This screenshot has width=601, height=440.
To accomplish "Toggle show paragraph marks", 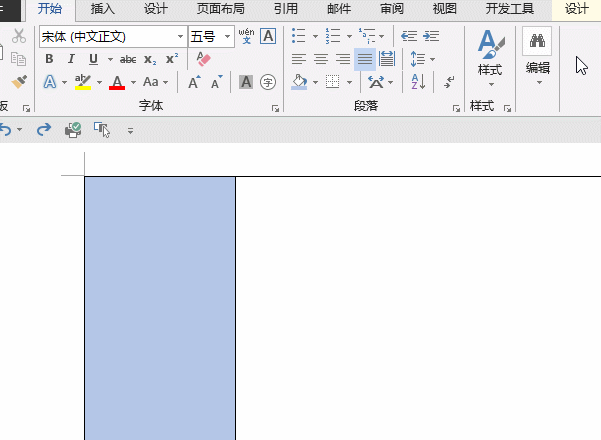I will point(449,82).
